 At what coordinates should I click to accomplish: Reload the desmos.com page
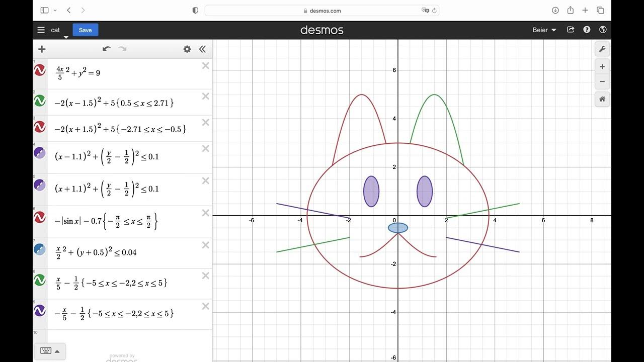434,10
